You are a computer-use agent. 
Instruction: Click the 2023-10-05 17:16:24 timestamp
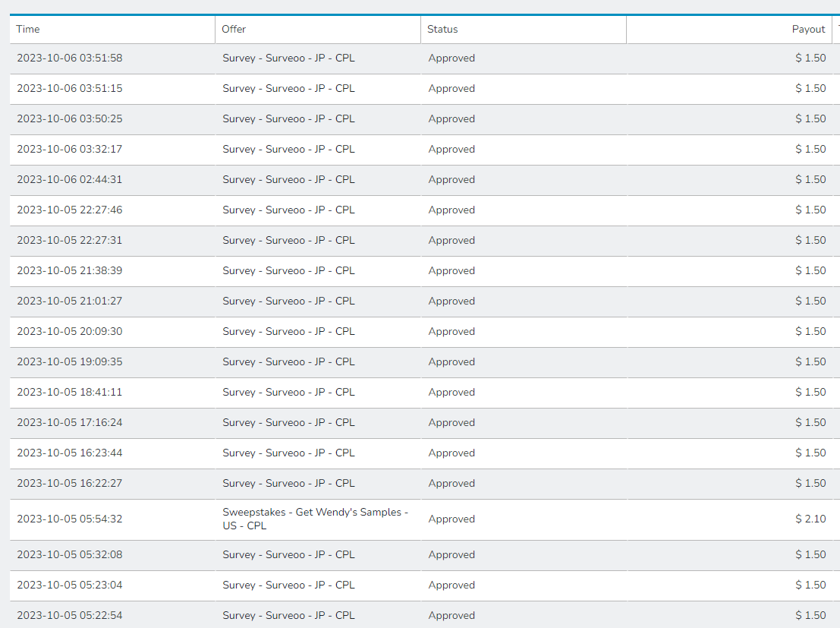click(x=70, y=423)
